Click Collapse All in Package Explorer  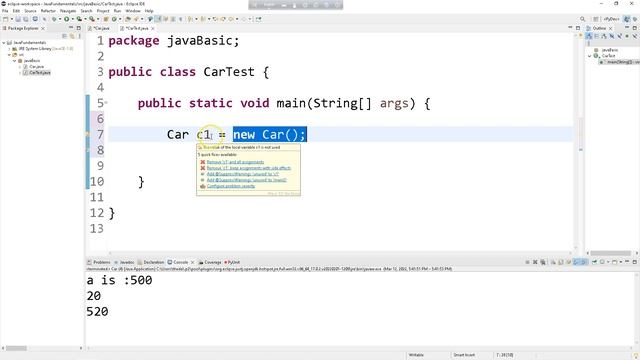pyautogui.click(x=64, y=36)
